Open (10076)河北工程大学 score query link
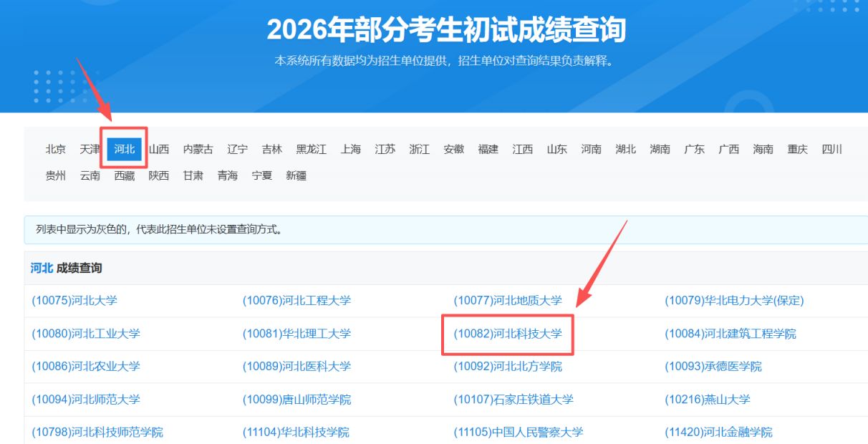 click(x=296, y=301)
